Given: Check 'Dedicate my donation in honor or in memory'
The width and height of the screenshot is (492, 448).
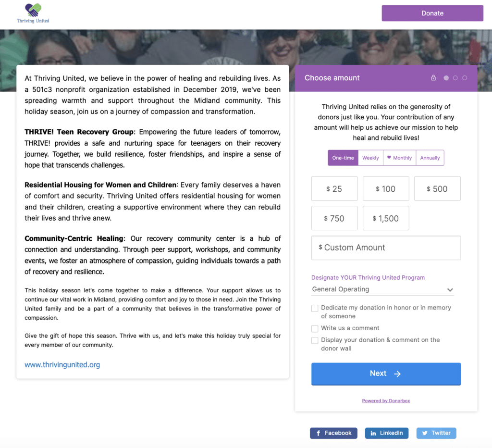Looking at the screenshot, I should point(315,308).
